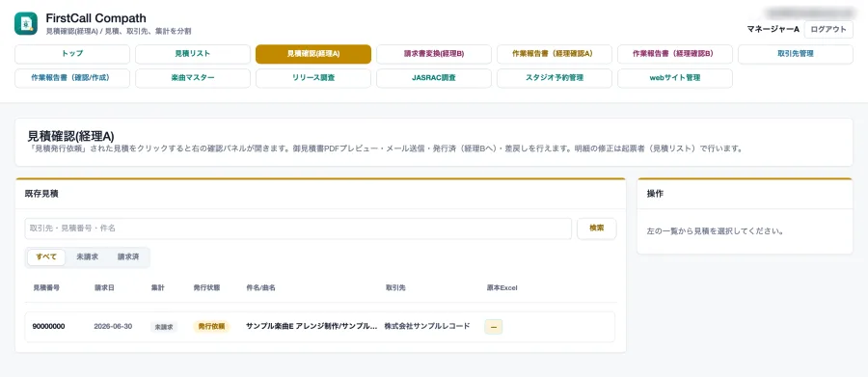Click the 原本Excel dash button in row
Viewport: 868px width, 377px height.
pyautogui.click(x=493, y=327)
